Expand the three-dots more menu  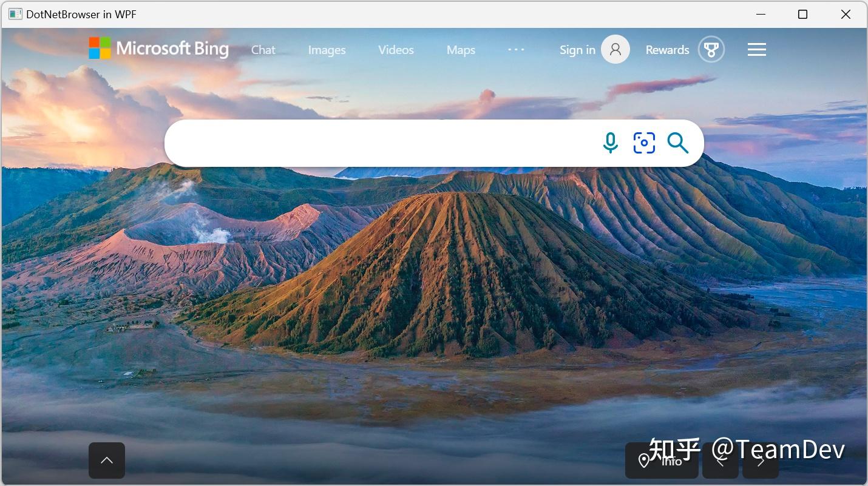[516, 50]
